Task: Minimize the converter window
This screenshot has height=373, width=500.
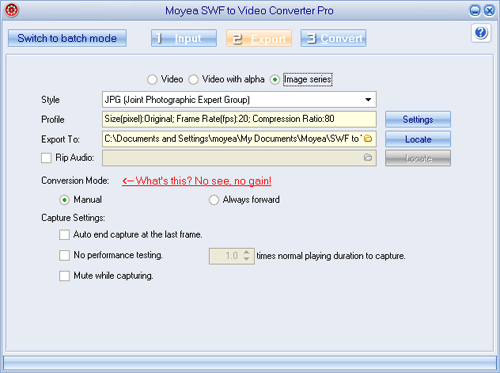Action: 475,11
